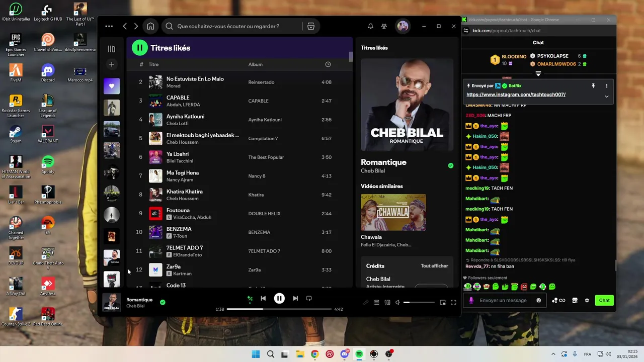
Task: Play the Chawala similar video thumbnail
Action: (x=393, y=212)
